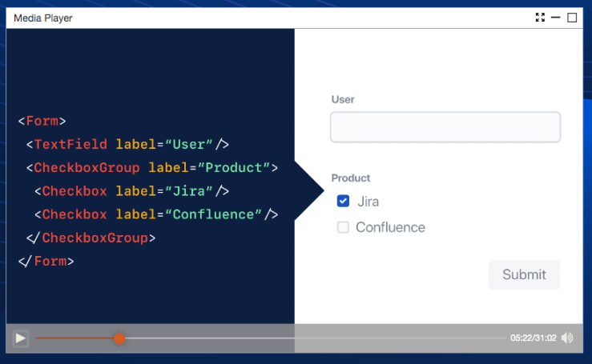Minimize the Media Player window

point(556,18)
